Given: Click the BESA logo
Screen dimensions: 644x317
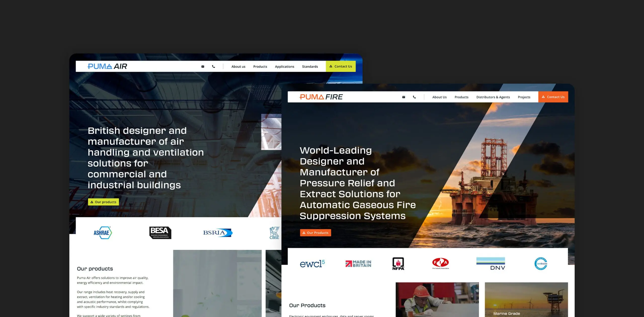Looking at the screenshot, I should 160,233.
